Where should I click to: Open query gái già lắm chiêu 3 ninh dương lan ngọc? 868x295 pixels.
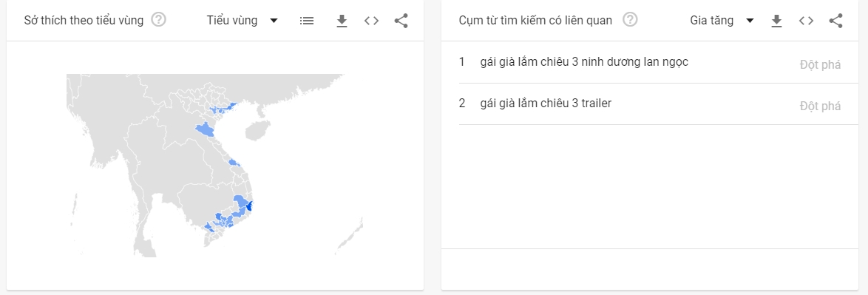coord(585,62)
